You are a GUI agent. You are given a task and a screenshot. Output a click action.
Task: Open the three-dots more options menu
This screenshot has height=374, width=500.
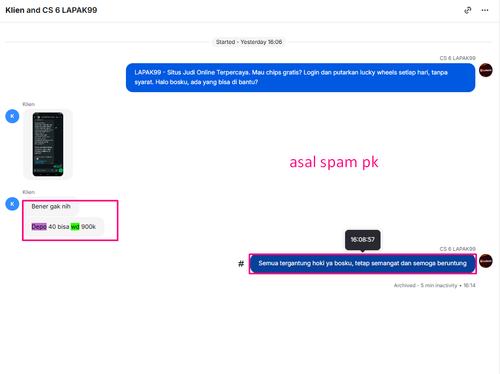(x=485, y=10)
